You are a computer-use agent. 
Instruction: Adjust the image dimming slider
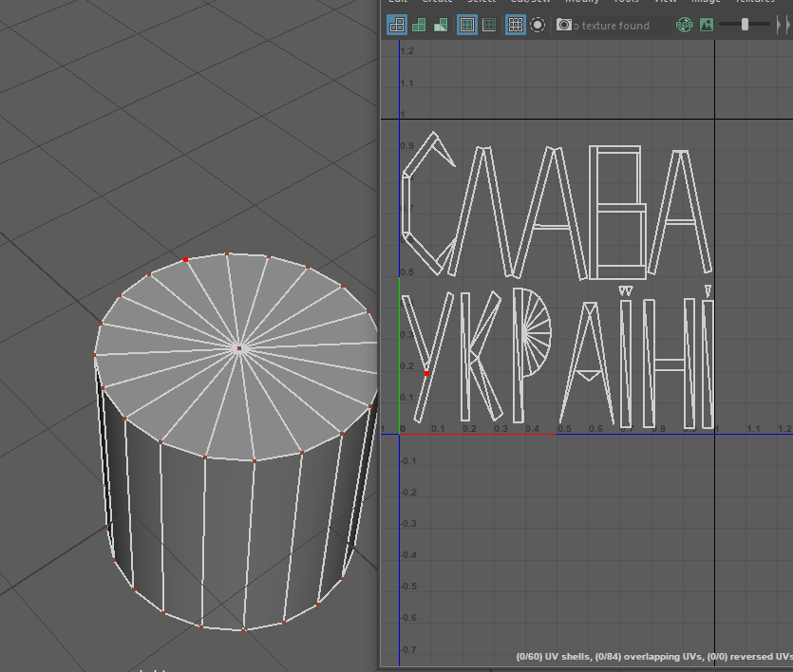[745, 25]
